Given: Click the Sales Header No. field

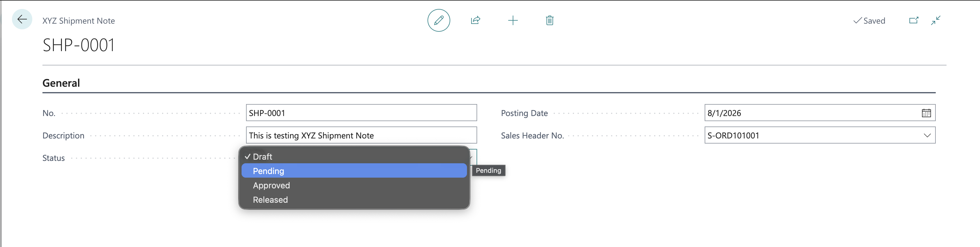Looking at the screenshot, I should (x=819, y=135).
